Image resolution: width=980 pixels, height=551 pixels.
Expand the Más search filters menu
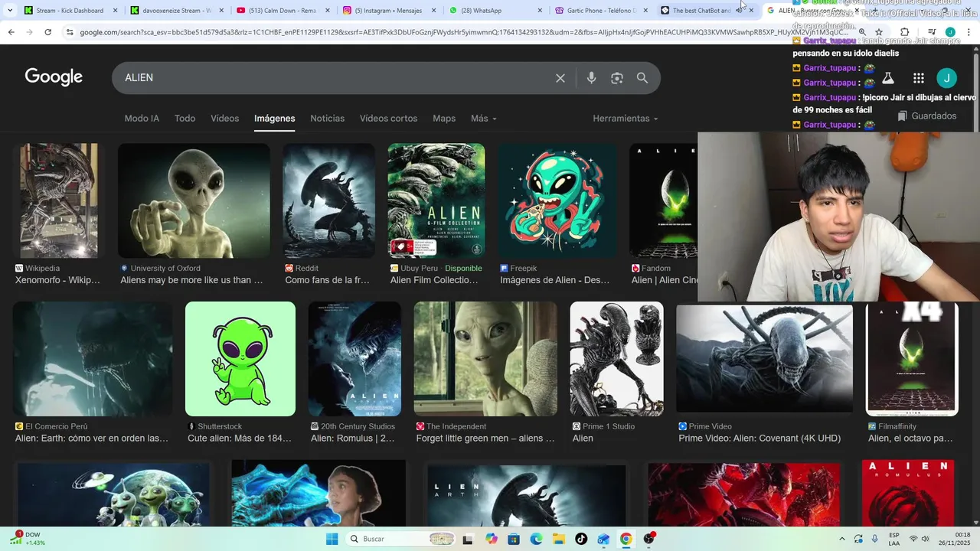[x=484, y=119]
